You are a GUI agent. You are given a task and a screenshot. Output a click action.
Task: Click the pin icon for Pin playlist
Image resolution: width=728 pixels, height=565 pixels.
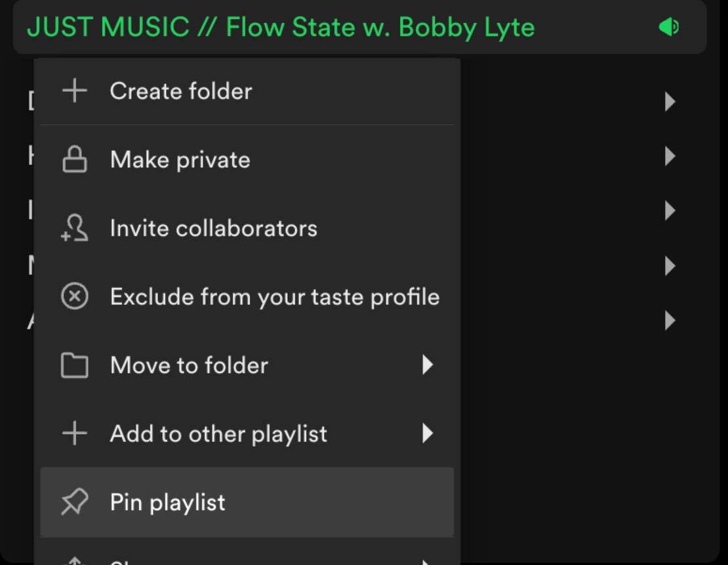point(74,503)
